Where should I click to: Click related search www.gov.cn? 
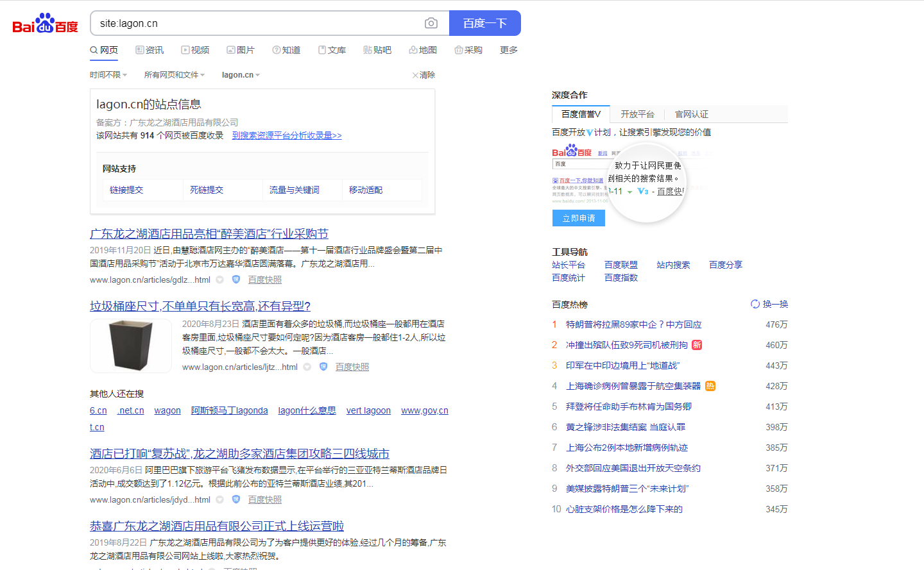pos(425,410)
